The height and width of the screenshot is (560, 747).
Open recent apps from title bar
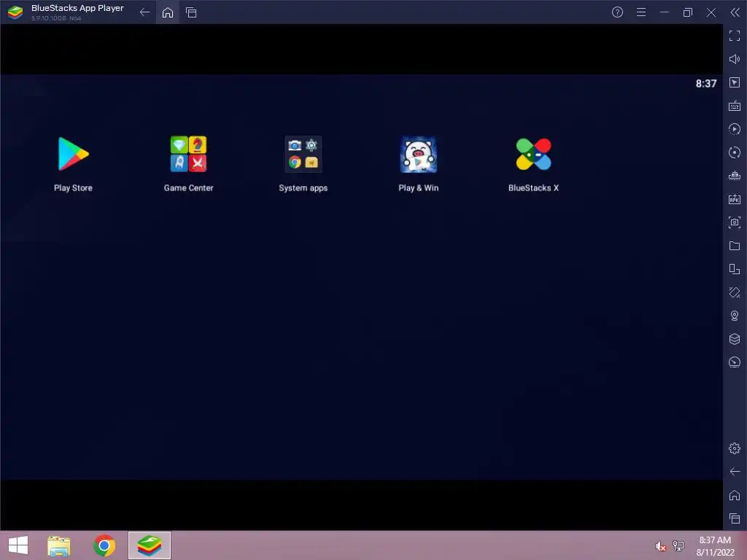tap(191, 12)
